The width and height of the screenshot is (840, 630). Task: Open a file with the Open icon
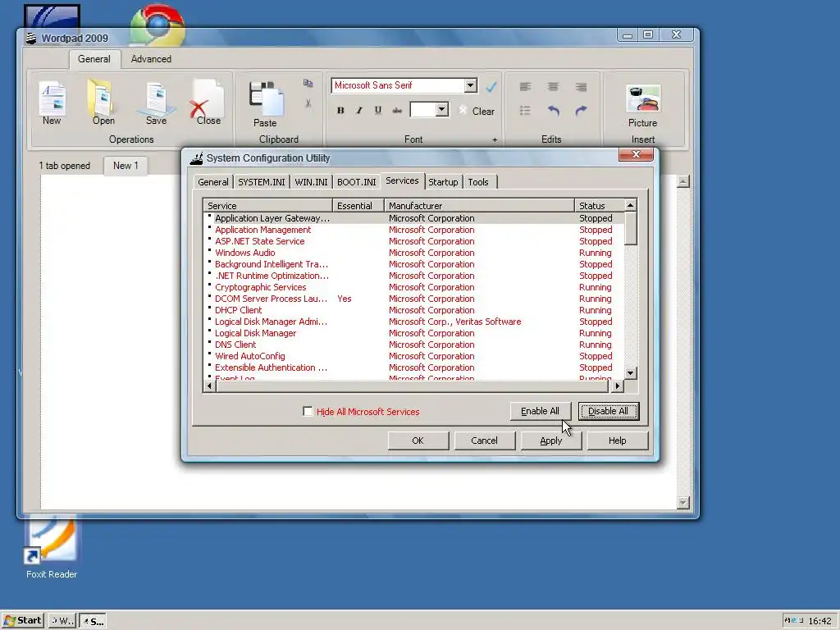point(103,103)
